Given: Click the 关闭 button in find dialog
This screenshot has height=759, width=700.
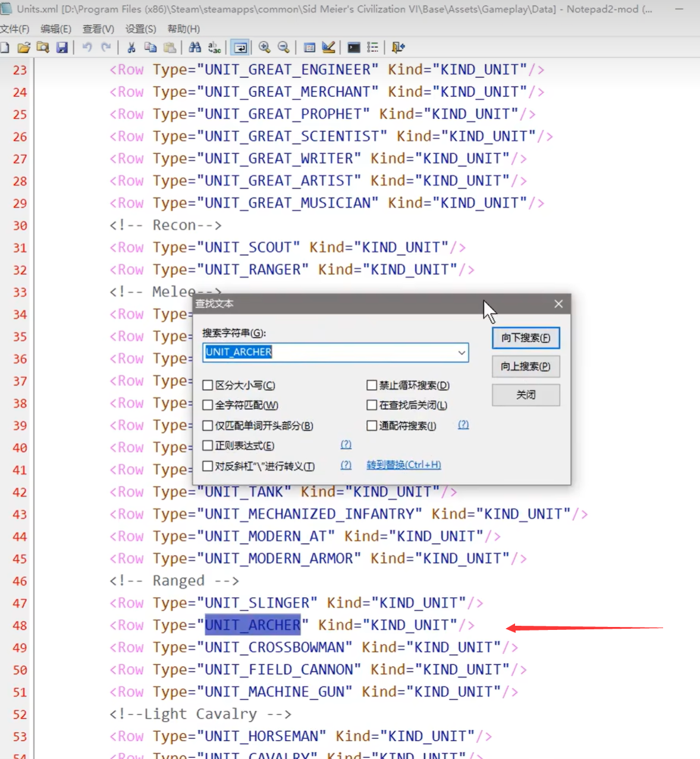Looking at the screenshot, I should [526, 395].
